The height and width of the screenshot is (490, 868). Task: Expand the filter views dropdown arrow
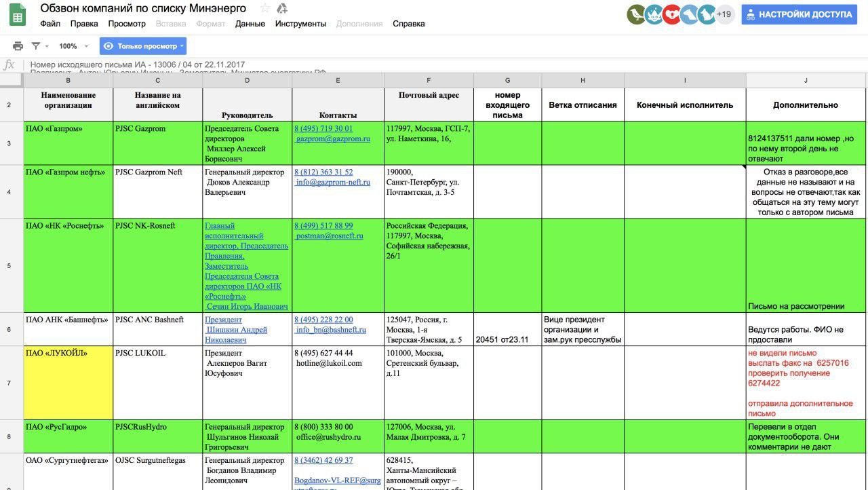click(x=47, y=46)
